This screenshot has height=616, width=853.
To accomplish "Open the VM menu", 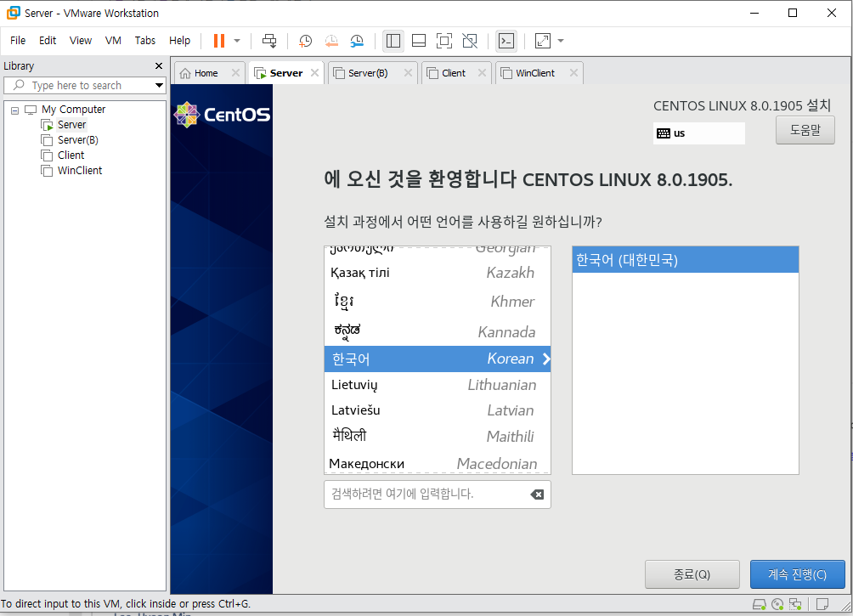I will click(x=113, y=40).
